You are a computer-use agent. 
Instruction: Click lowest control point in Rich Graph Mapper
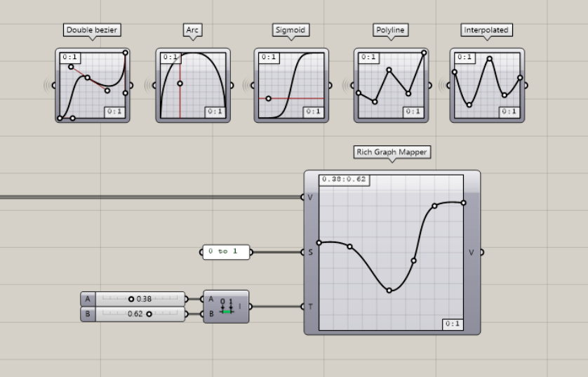click(x=389, y=290)
